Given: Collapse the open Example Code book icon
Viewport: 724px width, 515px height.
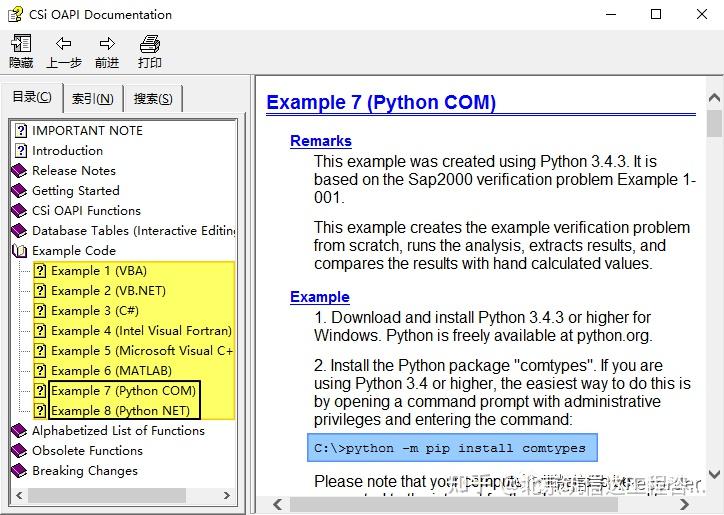Looking at the screenshot, I should [19, 251].
